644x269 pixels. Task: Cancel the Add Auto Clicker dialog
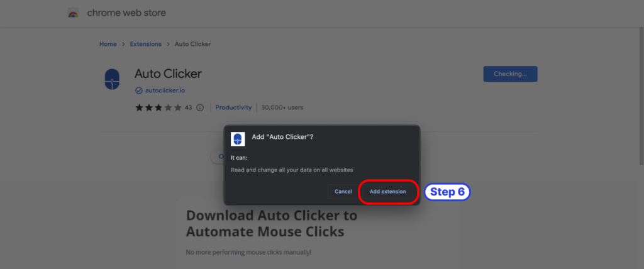pyautogui.click(x=343, y=191)
